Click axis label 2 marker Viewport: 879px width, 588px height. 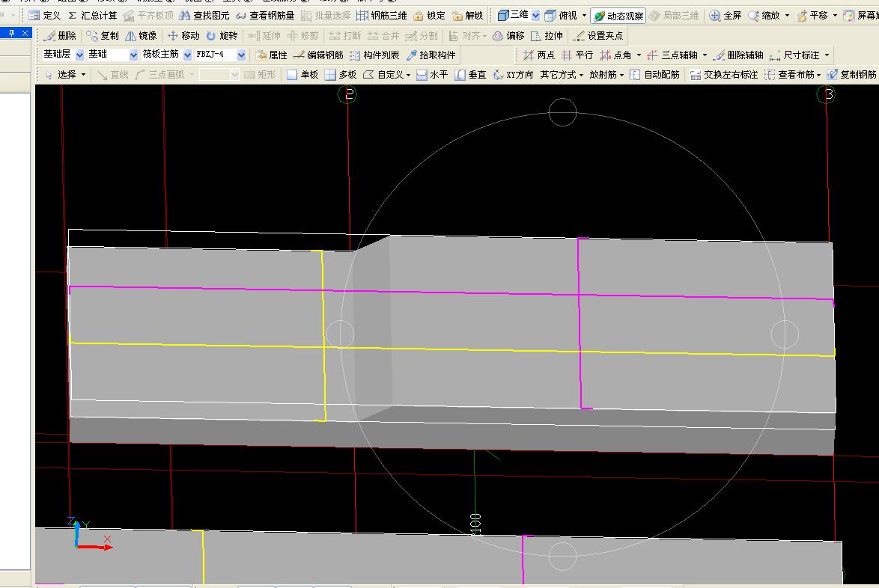[347, 94]
